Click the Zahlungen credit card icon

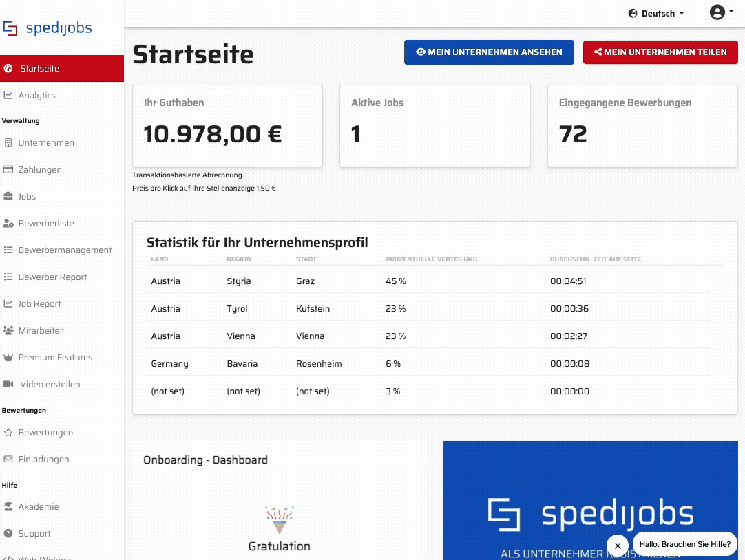click(x=8, y=170)
